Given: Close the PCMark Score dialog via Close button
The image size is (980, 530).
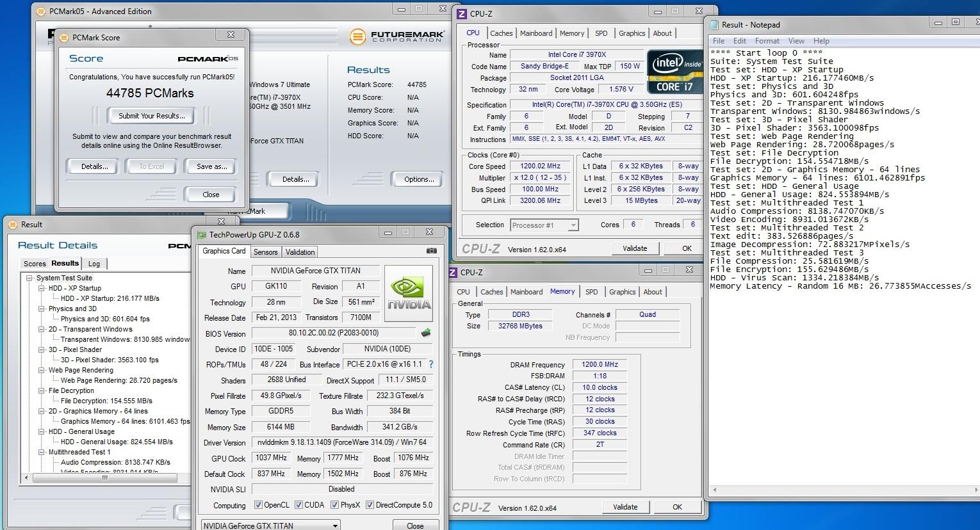Looking at the screenshot, I should tap(211, 195).
